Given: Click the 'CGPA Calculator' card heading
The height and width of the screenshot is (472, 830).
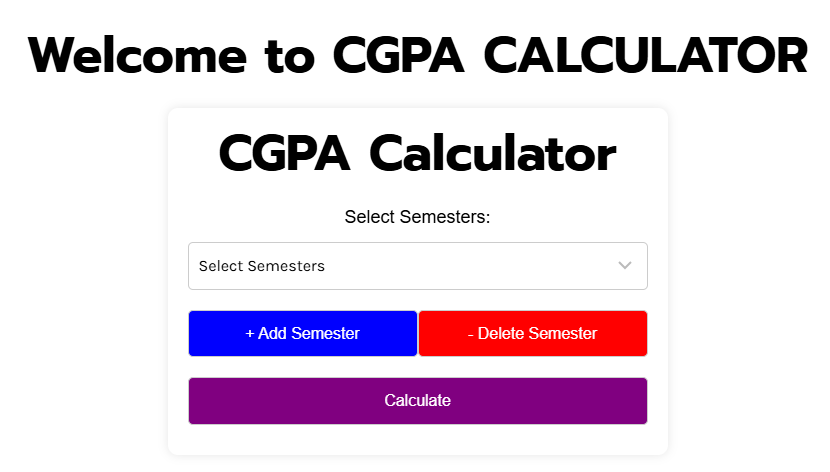Looking at the screenshot, I should (x=418, y=154).
